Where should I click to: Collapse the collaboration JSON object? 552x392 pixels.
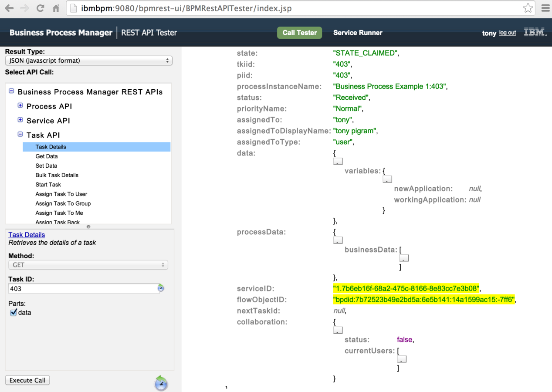[338, 331]
